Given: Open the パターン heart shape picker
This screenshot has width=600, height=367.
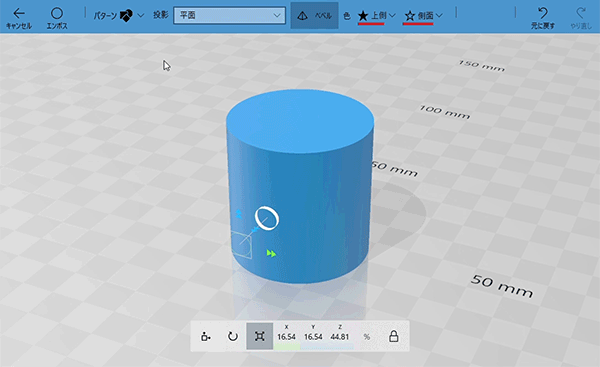Looking at the screenshot, I should point(126,16).
